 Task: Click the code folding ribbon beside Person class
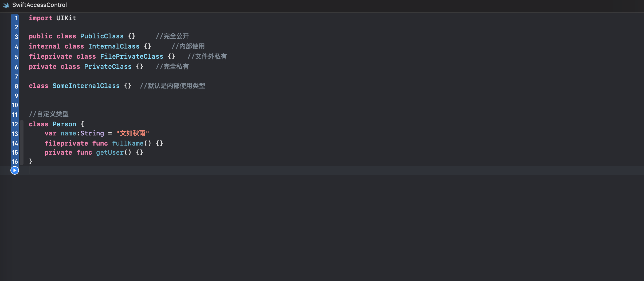click(x=22, y=143)
